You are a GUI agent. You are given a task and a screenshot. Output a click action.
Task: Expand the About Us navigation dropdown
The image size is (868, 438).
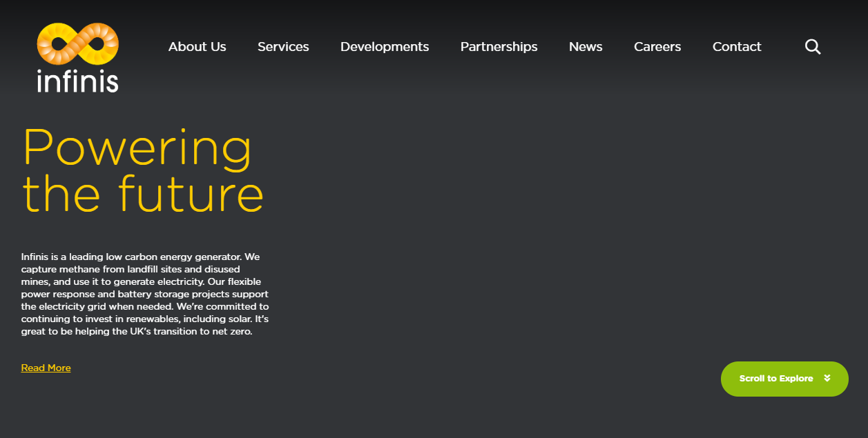[197, 46]
